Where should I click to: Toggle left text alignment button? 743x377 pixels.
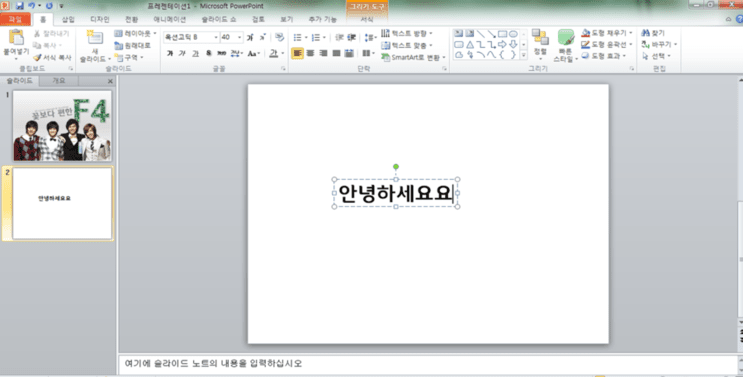tap(297, 54)
